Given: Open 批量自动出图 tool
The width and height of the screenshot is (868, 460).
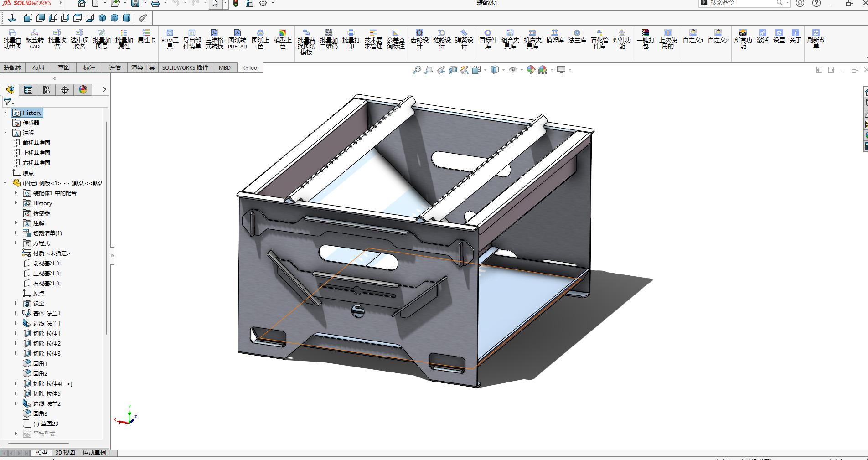Looking at the screenshot, I should (x=12, y=39).
